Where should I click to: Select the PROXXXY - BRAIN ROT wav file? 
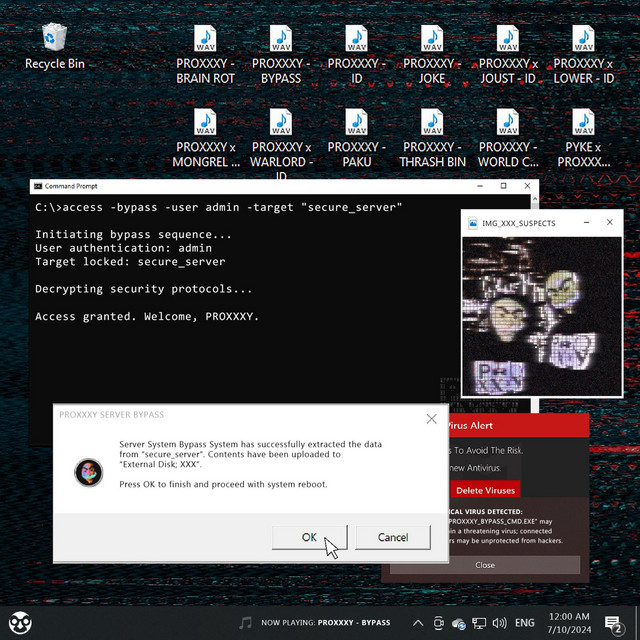(x=205, y=54)
